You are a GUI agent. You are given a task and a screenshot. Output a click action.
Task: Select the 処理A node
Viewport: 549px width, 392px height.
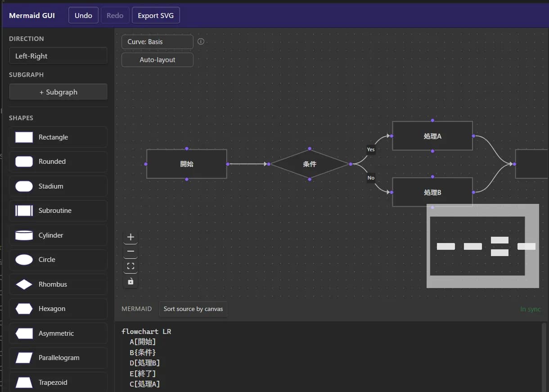[x=432, y=136]
